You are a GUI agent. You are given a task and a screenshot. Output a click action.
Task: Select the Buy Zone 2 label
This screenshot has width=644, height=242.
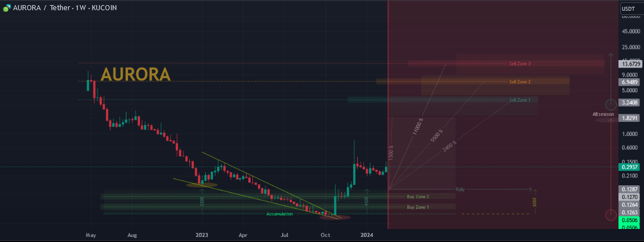coord(418,197)
